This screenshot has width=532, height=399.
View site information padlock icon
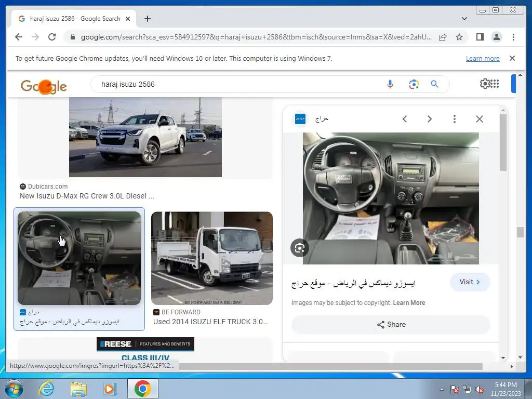[x=73, y=37]
